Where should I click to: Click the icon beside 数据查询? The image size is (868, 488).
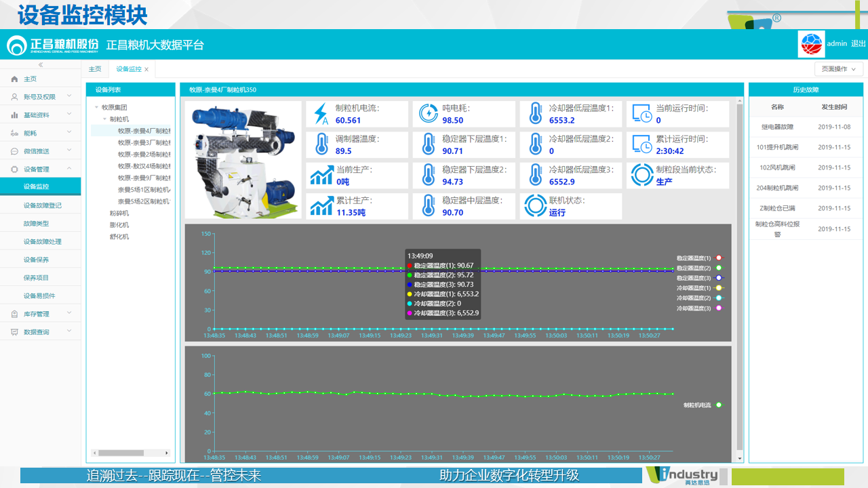[14, 332]
